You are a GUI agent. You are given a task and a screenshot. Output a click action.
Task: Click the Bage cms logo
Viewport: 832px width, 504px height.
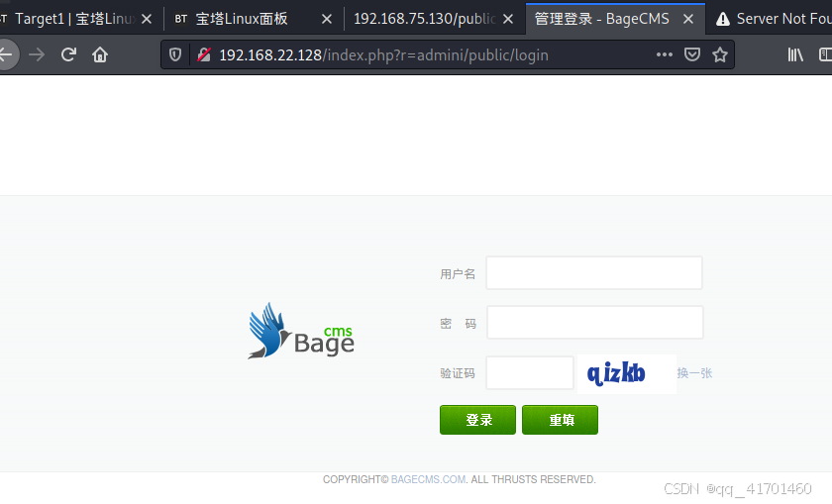(x=301, y=331)
